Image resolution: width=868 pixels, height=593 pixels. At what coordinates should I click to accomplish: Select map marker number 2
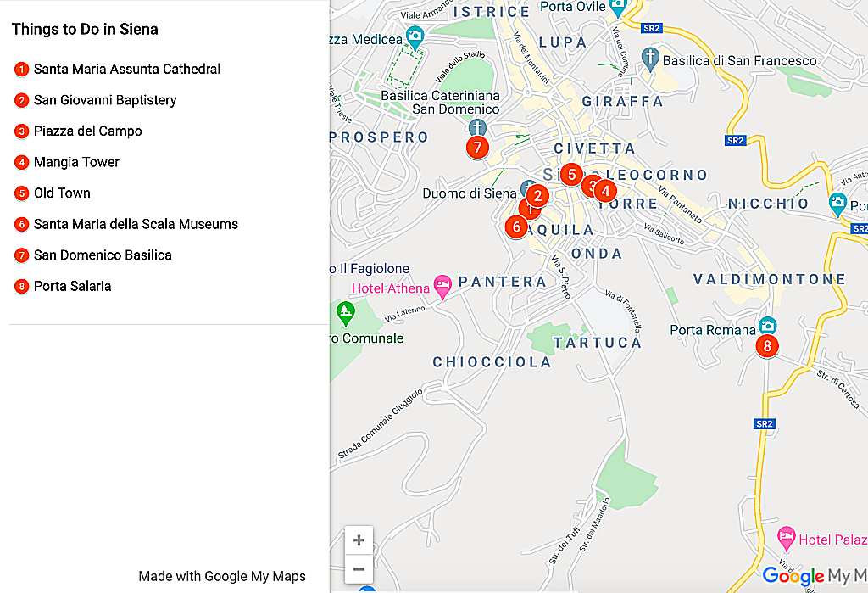click(537, 196)
